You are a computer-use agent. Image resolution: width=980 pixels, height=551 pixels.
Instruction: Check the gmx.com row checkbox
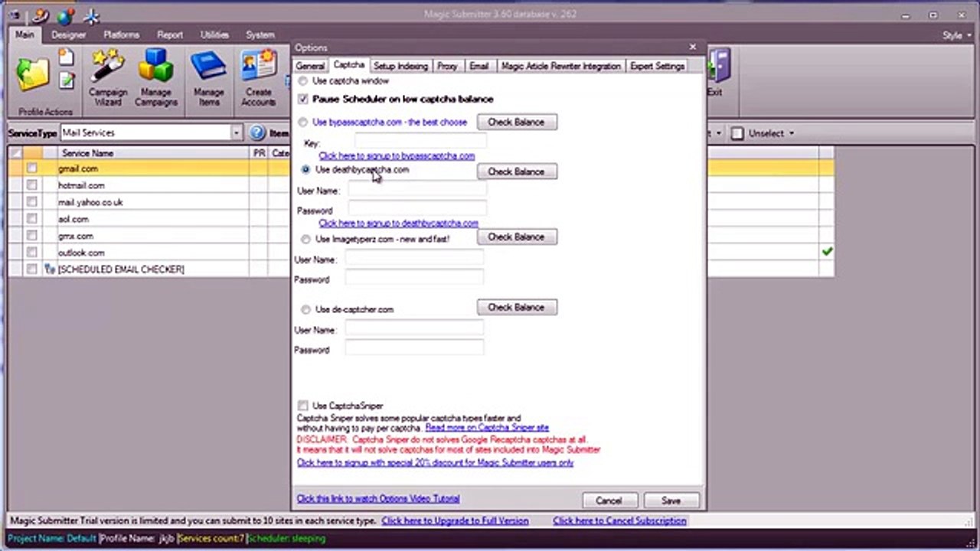pos(31,236)
